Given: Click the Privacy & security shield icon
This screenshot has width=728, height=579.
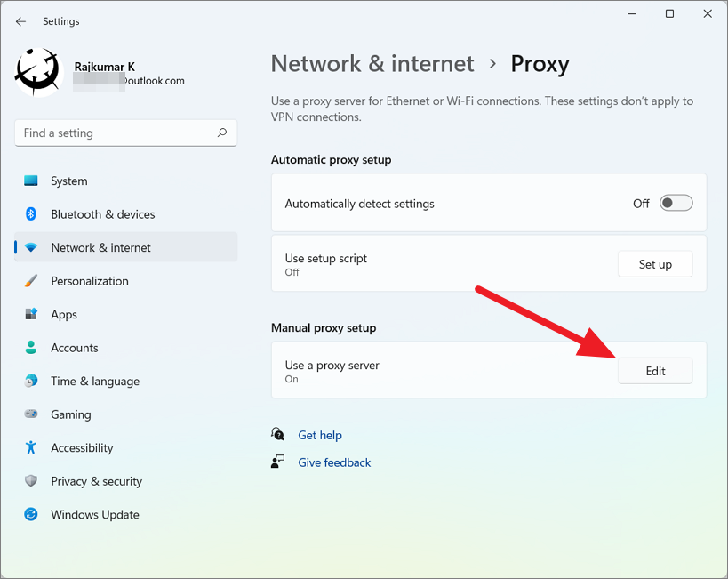Looking at the screenshot, I should (x=31, y=481).
